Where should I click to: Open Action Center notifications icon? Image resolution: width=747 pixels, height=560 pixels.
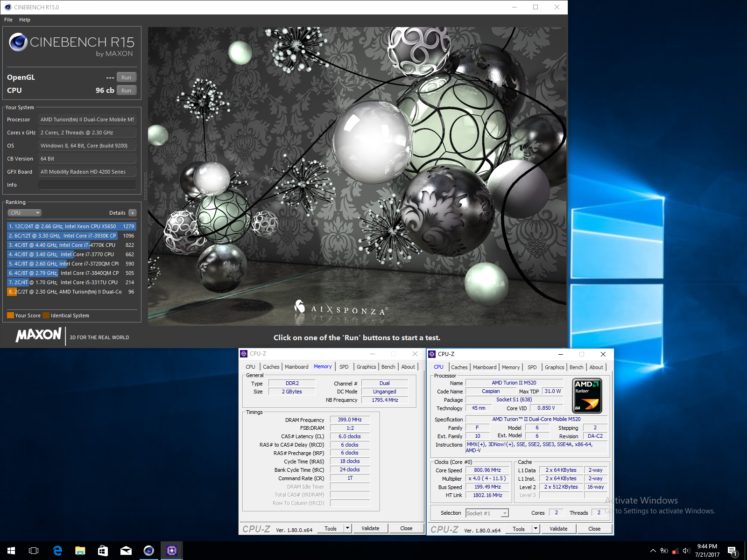click(733, 551)
